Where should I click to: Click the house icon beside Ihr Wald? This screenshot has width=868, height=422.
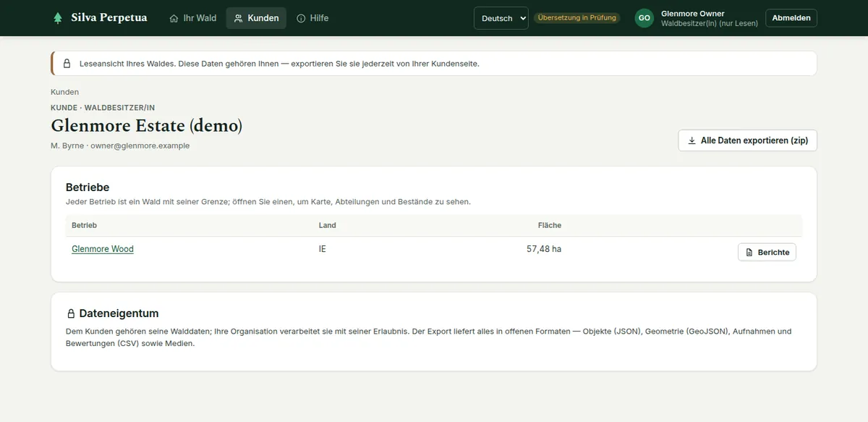click(x=174, y=18)
